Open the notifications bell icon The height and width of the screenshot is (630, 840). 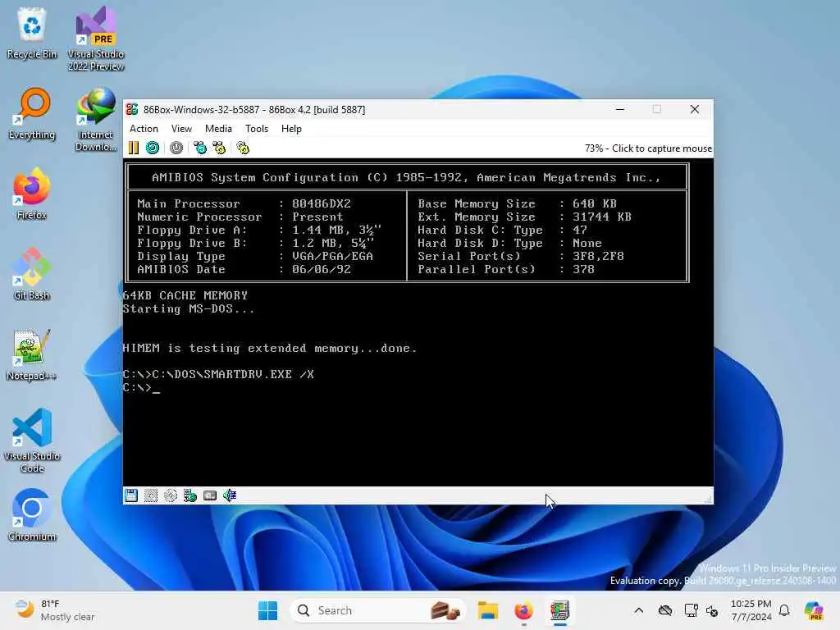point(784,610)
